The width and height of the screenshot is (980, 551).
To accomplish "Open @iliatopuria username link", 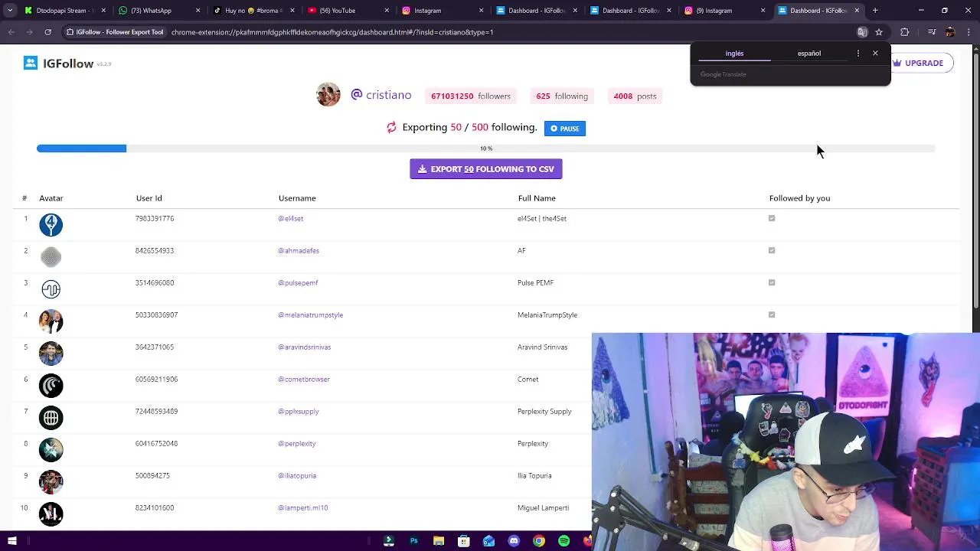I will (297, 475).
